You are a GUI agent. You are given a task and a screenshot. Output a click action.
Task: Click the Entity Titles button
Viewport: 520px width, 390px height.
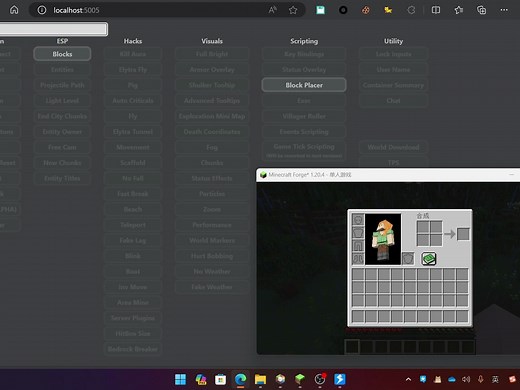tap(62, 178)
